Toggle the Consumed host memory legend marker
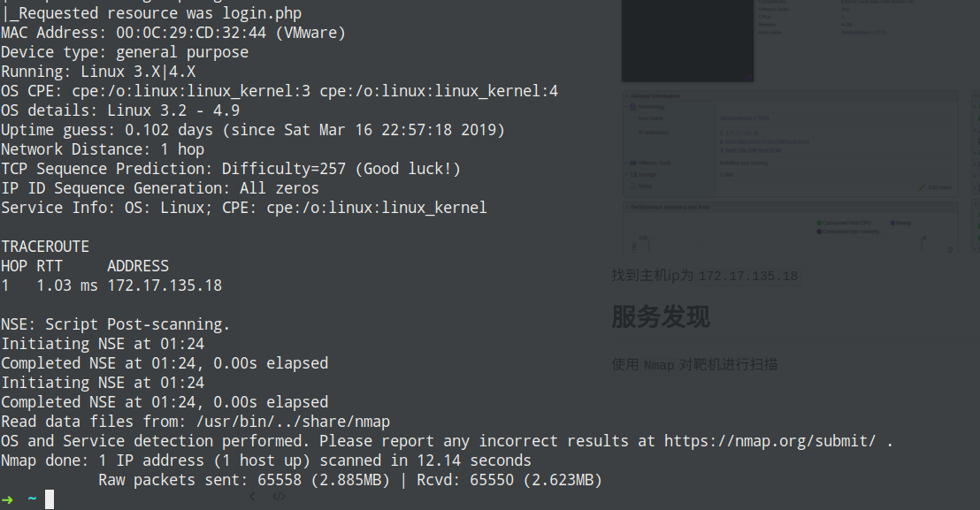The image size is (980, 510). click(819, 232)
